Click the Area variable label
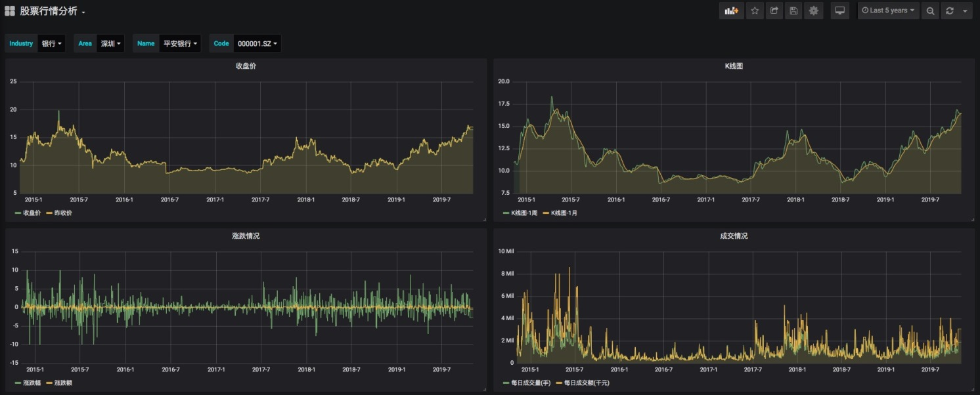 coord(85,44)
